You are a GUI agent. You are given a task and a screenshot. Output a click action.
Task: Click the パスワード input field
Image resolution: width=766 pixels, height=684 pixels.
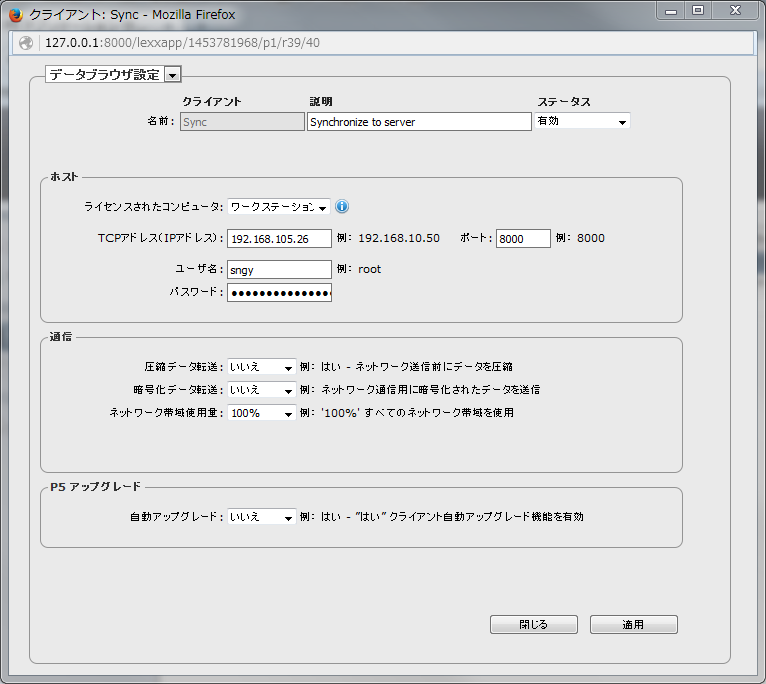coord(279,293)
